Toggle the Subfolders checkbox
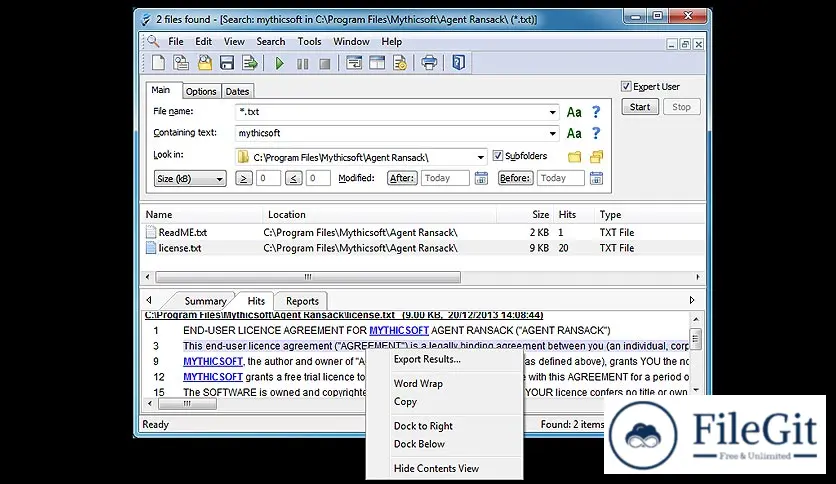The image size is (836, 484). [x=497, y=156]
